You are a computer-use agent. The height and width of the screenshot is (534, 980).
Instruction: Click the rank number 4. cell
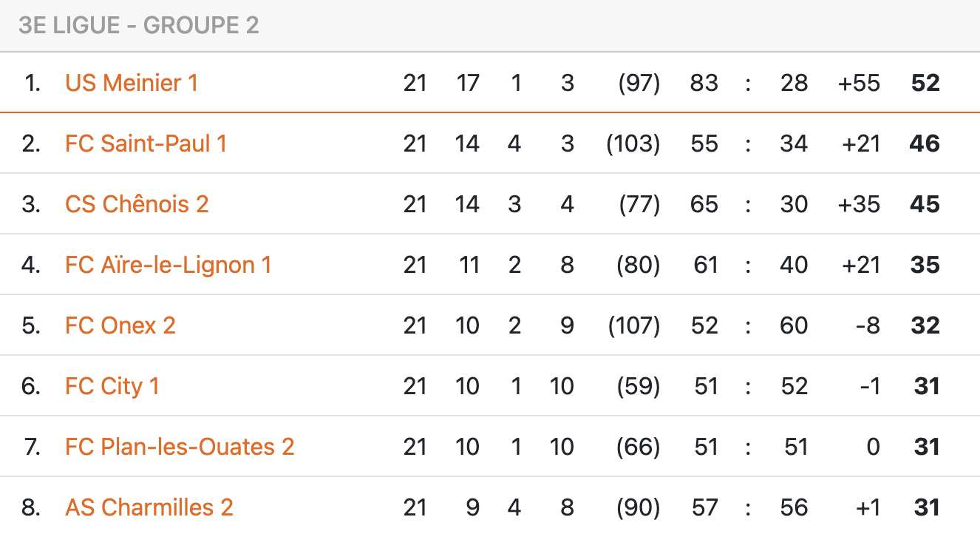click(x=31, y=264)
